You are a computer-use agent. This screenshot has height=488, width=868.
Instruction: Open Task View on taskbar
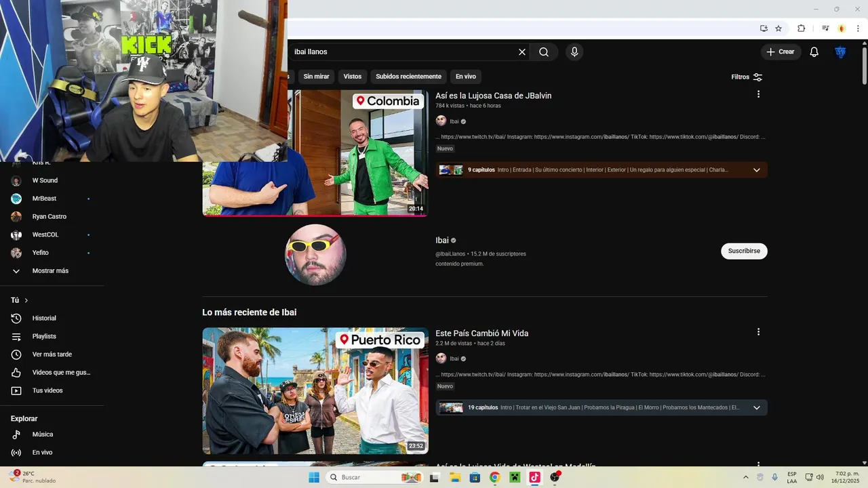435,477
